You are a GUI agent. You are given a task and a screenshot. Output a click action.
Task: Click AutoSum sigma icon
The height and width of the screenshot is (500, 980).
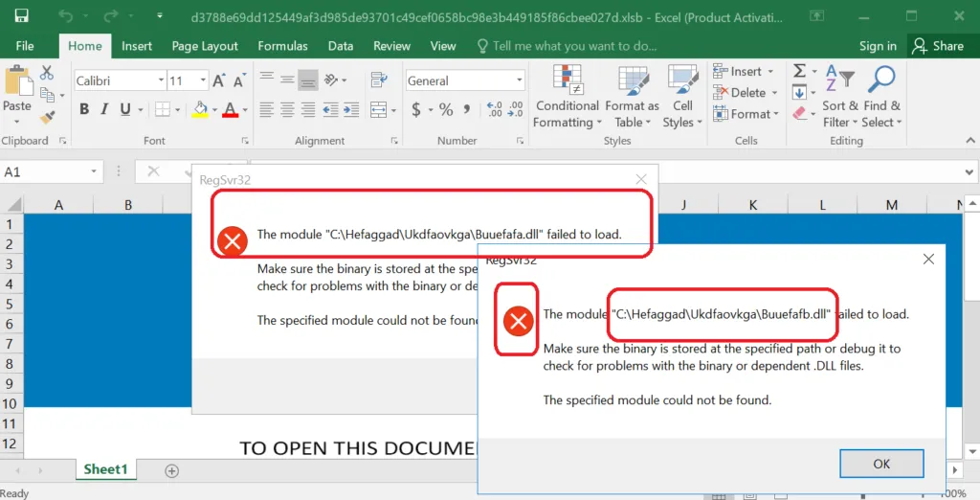(800, 71)
